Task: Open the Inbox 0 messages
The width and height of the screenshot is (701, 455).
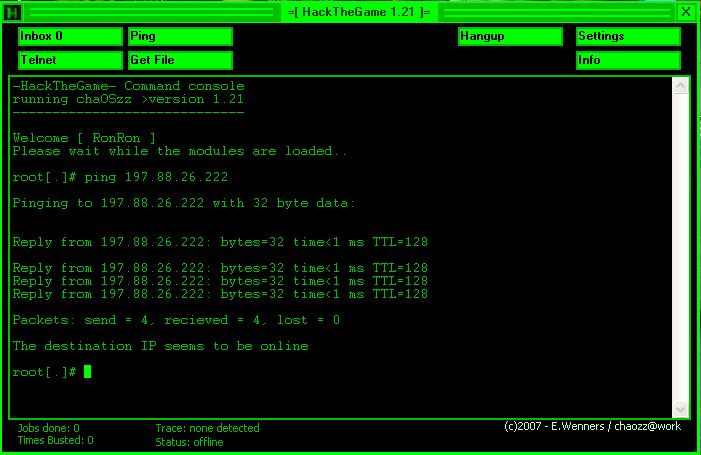Action: tap(70, 36)
